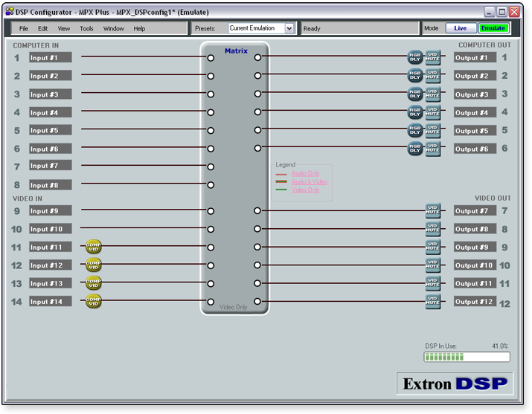The image size is (532, 414).
Task: Click the VID MUTE block for Output #12
Action: click(x=433, y=301)
